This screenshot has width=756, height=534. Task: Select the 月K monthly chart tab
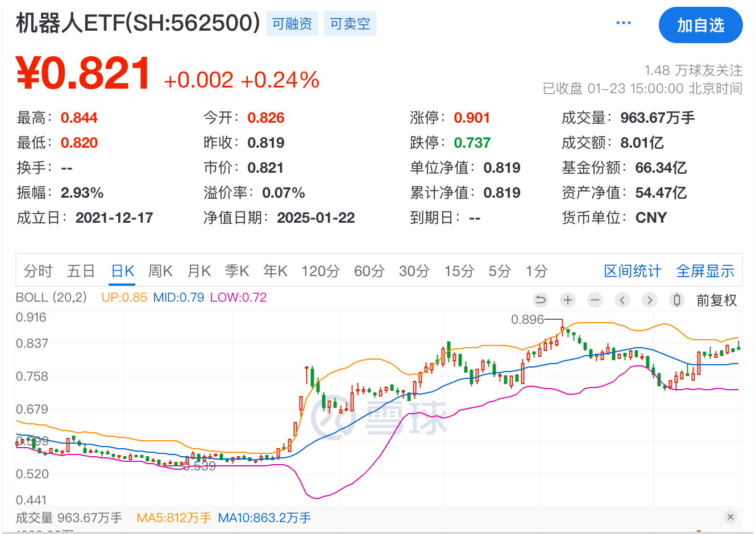point(199,271)
